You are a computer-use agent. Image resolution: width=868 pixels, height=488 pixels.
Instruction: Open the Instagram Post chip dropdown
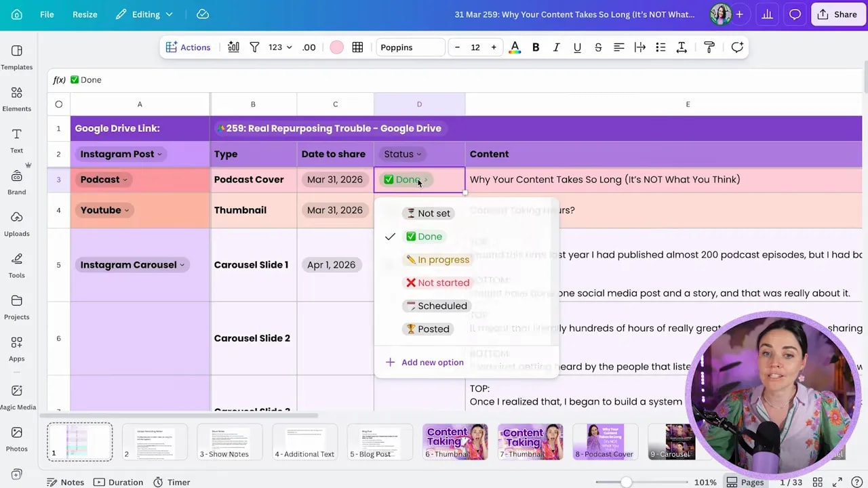click(121, 154)
